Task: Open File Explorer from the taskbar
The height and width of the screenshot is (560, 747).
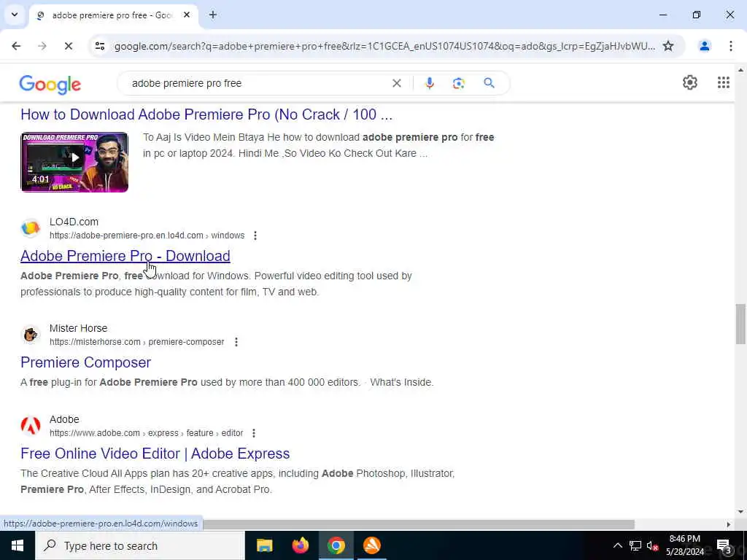Action: 264,545
